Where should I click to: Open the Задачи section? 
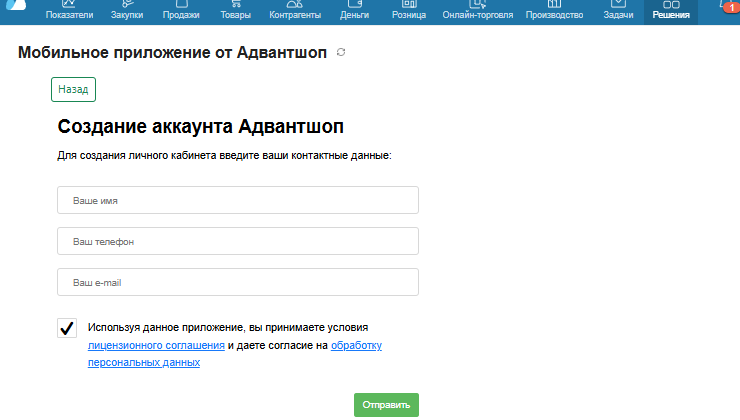coord(618,10)
